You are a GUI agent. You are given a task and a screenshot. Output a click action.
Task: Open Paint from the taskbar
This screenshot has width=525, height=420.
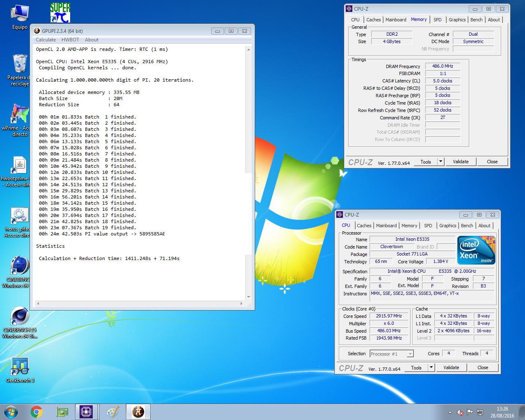pos(112,412)
